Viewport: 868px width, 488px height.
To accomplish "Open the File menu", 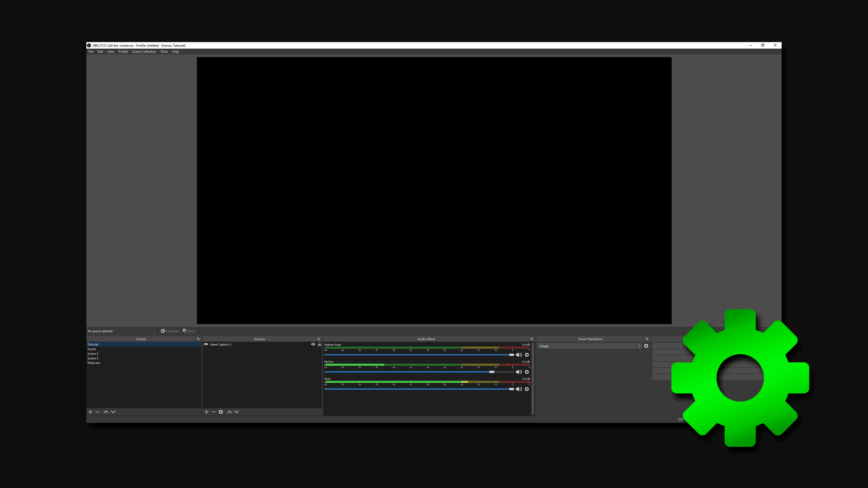I will (91, 52).
